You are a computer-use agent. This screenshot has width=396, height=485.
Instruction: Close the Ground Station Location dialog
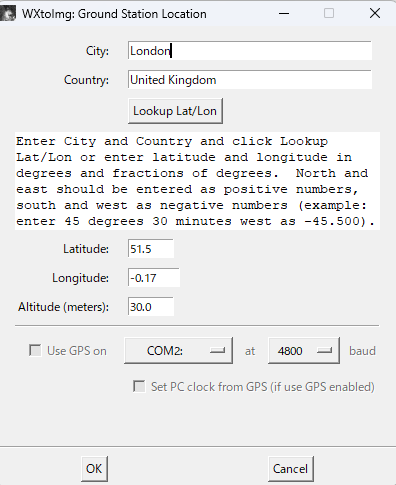375,13
